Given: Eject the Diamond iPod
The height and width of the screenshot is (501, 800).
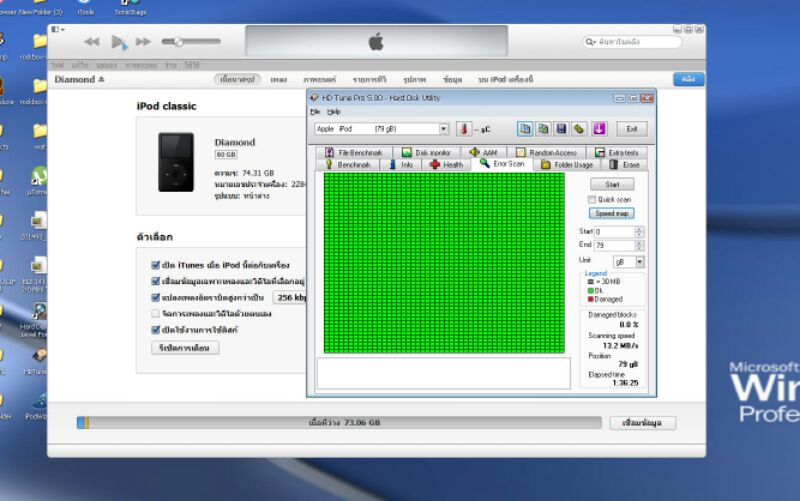Looking at the screenshot, I should pos(101,79).
